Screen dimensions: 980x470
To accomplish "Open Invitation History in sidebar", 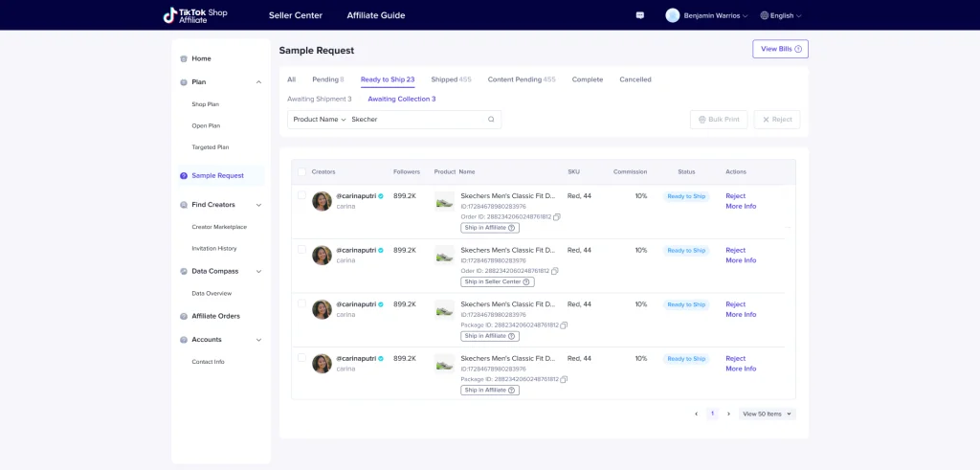I will (214, 249).
